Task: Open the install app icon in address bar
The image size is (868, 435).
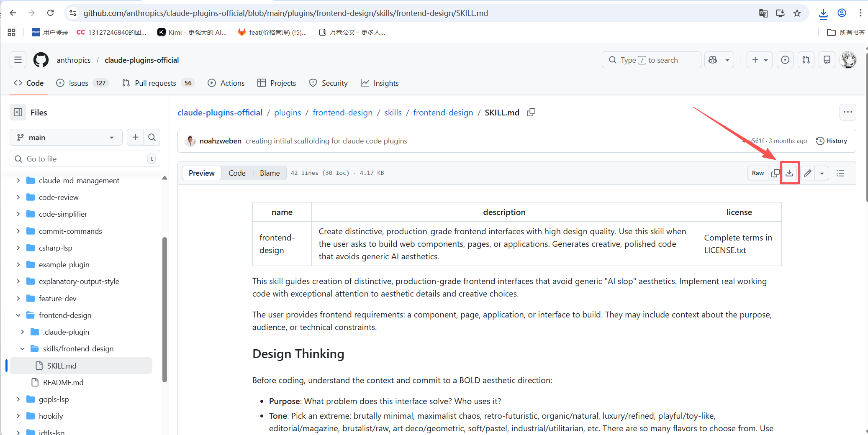Action: (x=780, y=13)
